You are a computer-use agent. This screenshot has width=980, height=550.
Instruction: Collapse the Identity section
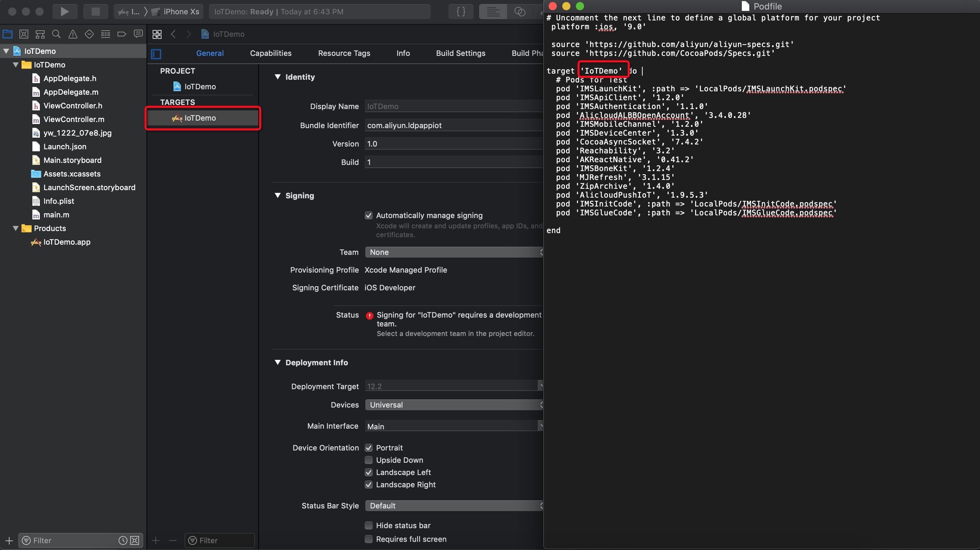click(x=278, y=77)
